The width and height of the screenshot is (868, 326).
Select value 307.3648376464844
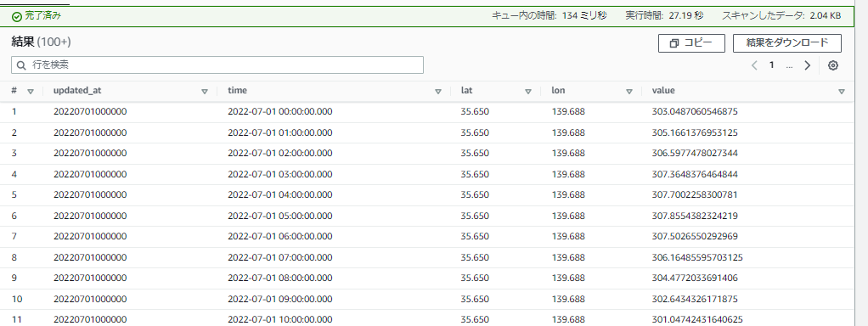[695, 174]
